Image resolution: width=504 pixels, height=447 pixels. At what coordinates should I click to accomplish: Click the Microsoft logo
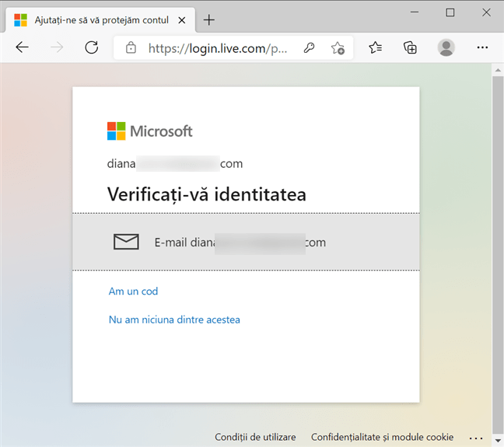tap(150, 131)
